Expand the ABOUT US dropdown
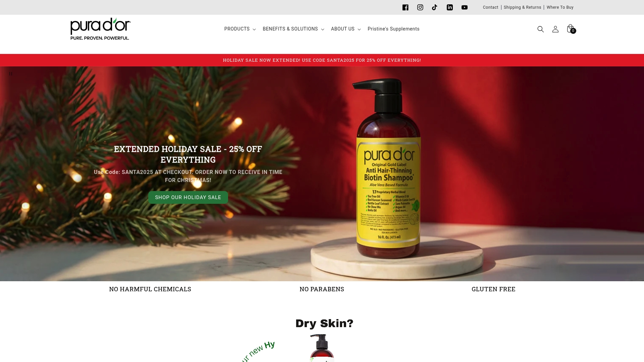The image size is (644, 362). (x=345, y=29)
